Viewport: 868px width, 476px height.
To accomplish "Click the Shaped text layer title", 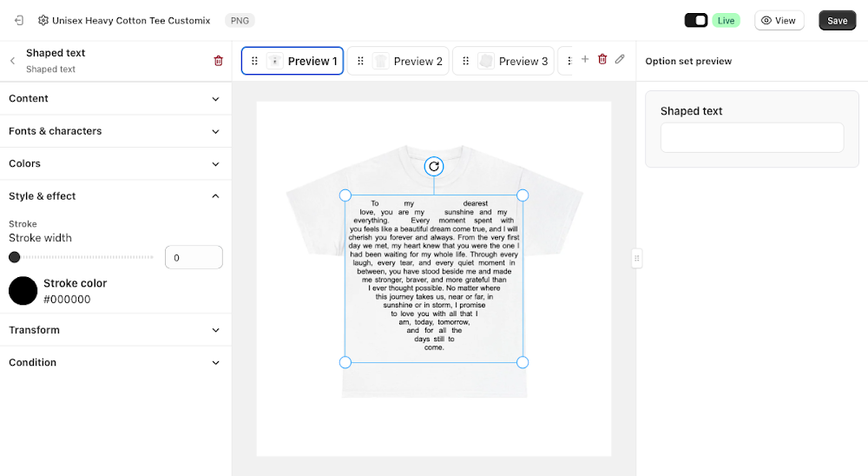I will (56, 53).
